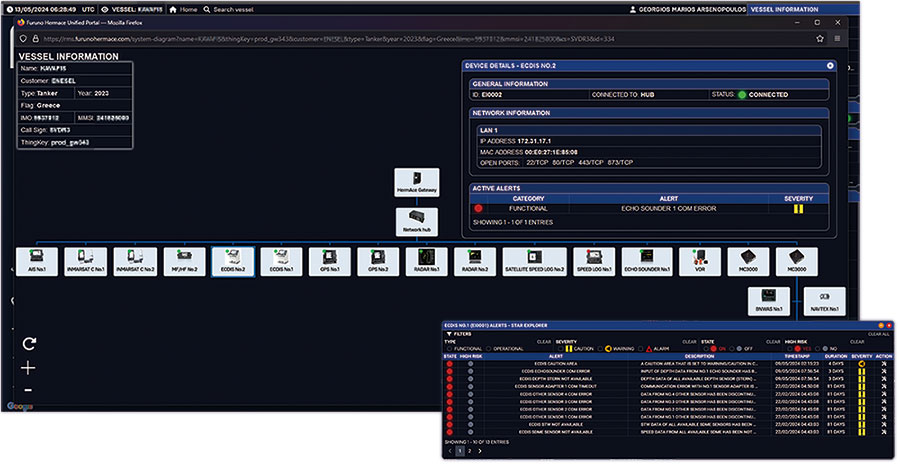The image size is (900, 464).
Task: Click the Firefox address bar URL
Action: [328, 39]
